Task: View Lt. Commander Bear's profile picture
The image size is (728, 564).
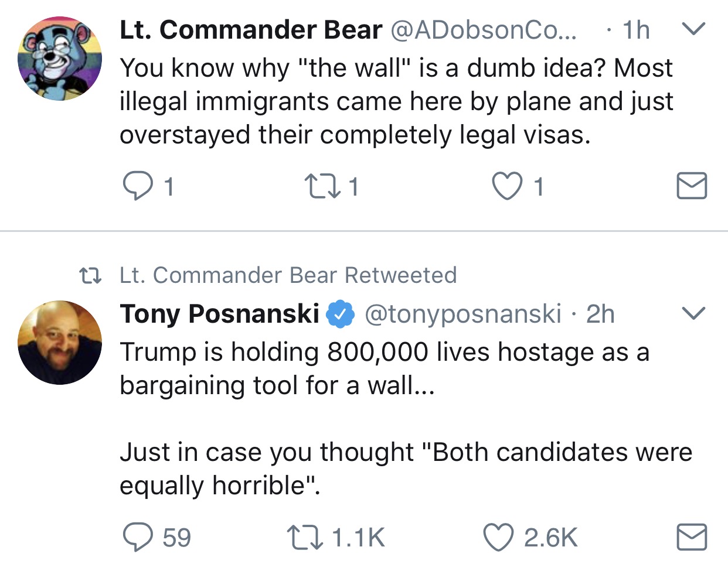Action: point(60,59)
